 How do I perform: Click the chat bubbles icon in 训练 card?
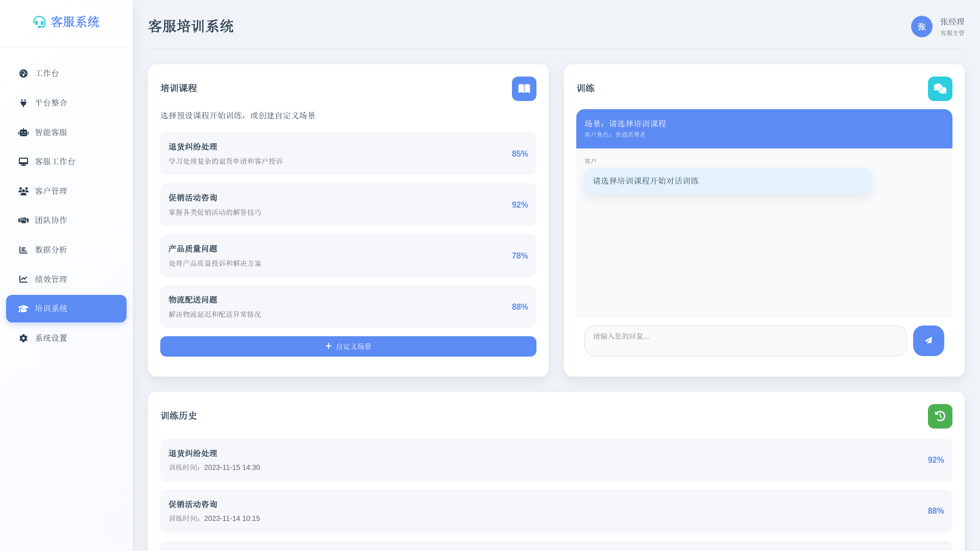[940, 89]
